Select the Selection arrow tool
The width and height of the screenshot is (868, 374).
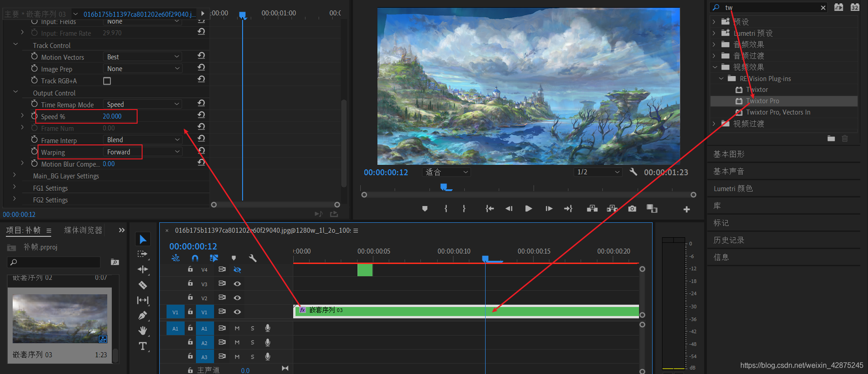(x=143, y=239)
